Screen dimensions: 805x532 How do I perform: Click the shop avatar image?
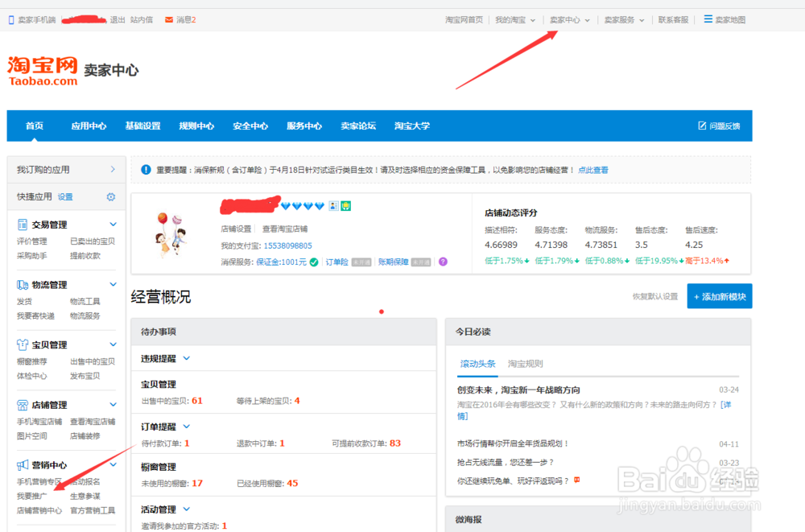[171, 234]
